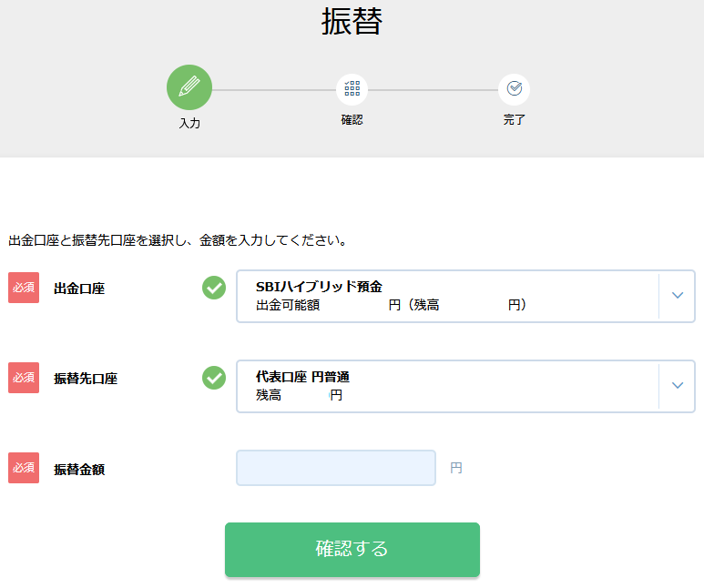The image size is (704, 588).
Task: Click the 完了 step label
Action: (514, 120)
